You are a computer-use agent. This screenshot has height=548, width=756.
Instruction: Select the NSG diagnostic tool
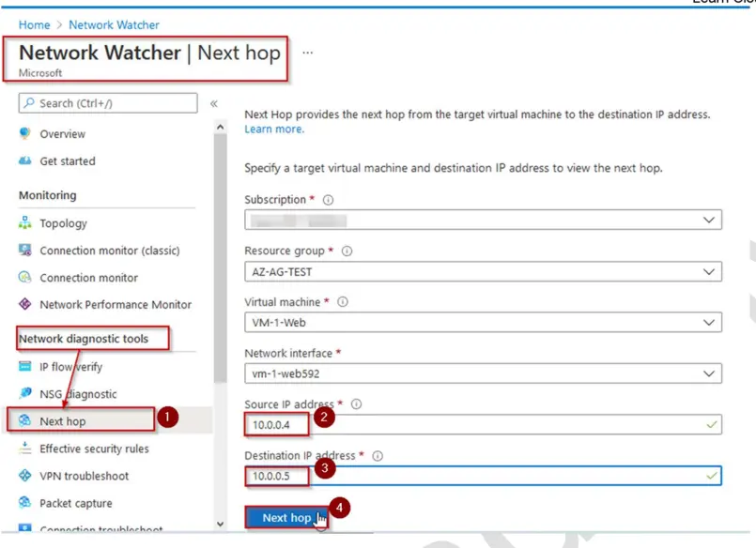click(x=80, y=393)
